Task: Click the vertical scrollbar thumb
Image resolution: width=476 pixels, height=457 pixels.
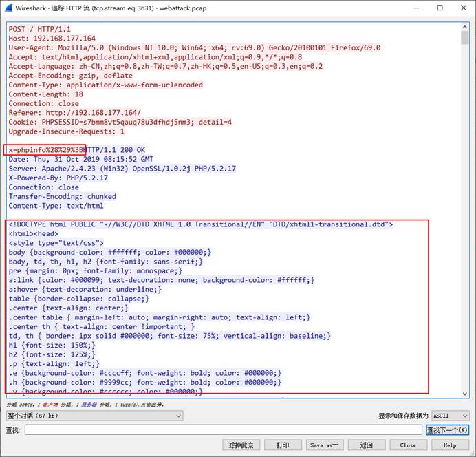Action: tap(465, 38)
